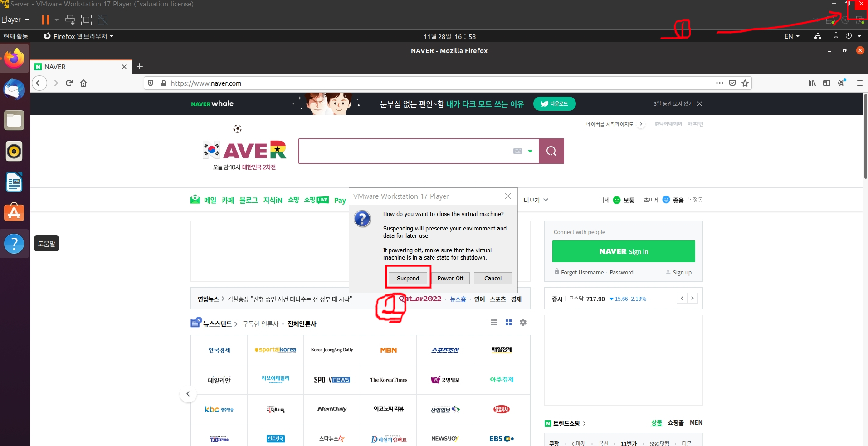Enter VMware full screen mode
The image size is (868, 446).
tap(86, 20)
